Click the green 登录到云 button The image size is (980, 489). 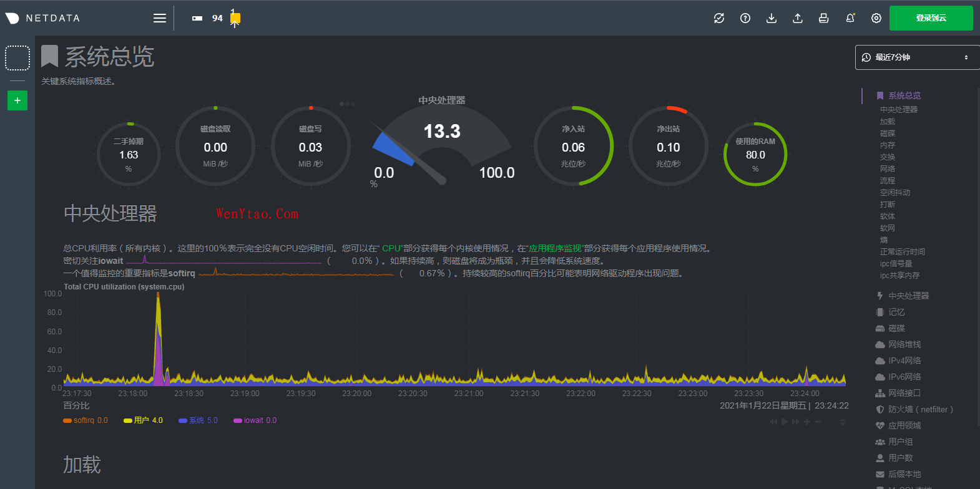931,18
